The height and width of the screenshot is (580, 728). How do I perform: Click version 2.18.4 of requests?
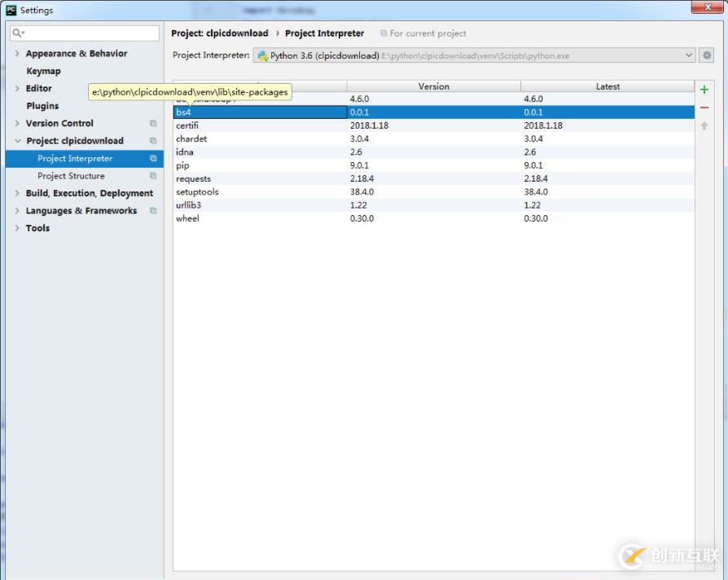(362, 178)
